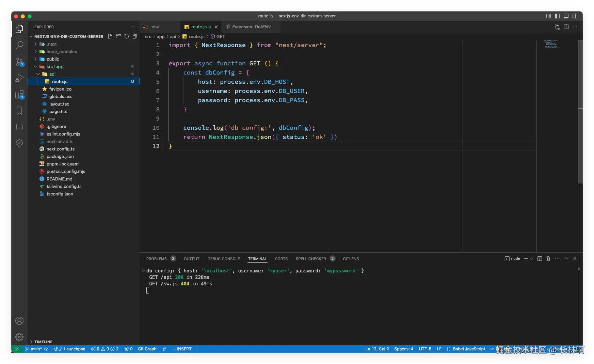Click the main* branch in status bar
The height and width of the screenshot is (364, 594).
(x=36, y=349)
